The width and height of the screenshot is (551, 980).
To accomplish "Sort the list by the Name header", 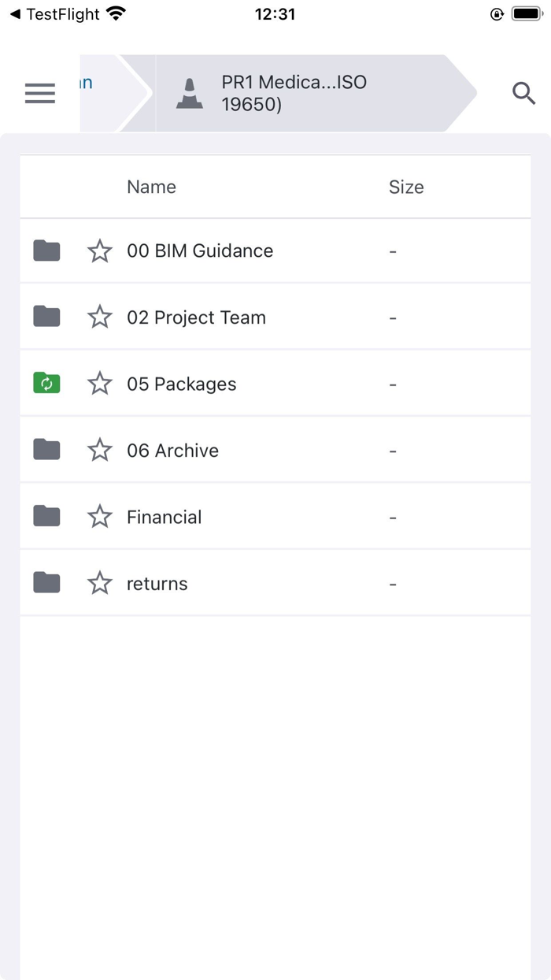I will click(x=151, y=187).
